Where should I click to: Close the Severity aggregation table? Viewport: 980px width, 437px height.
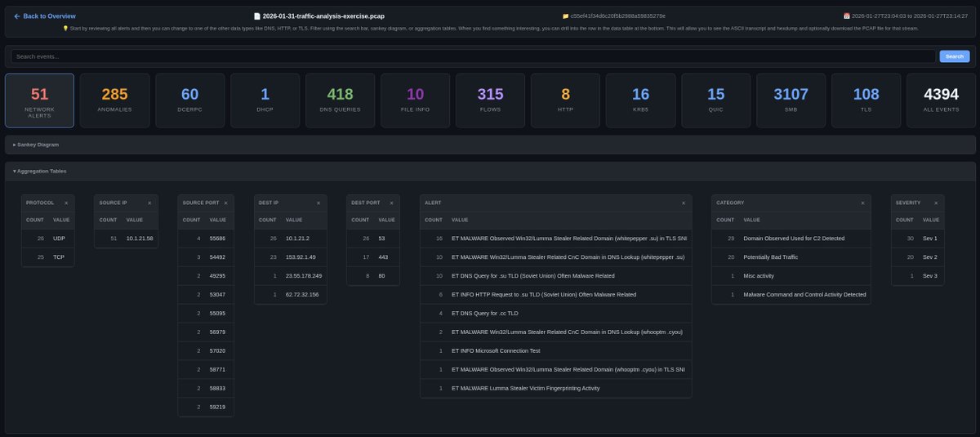click(x=936, y=203)
